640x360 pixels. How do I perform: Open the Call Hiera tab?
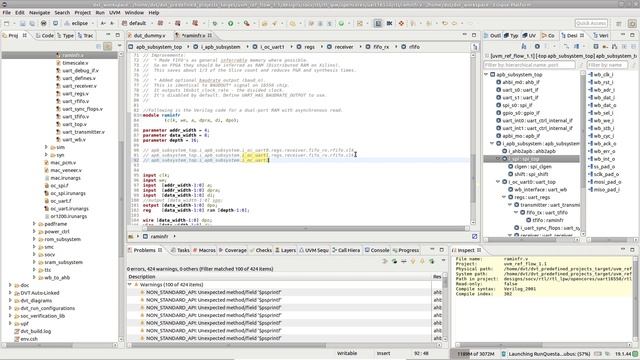(346, 250)
